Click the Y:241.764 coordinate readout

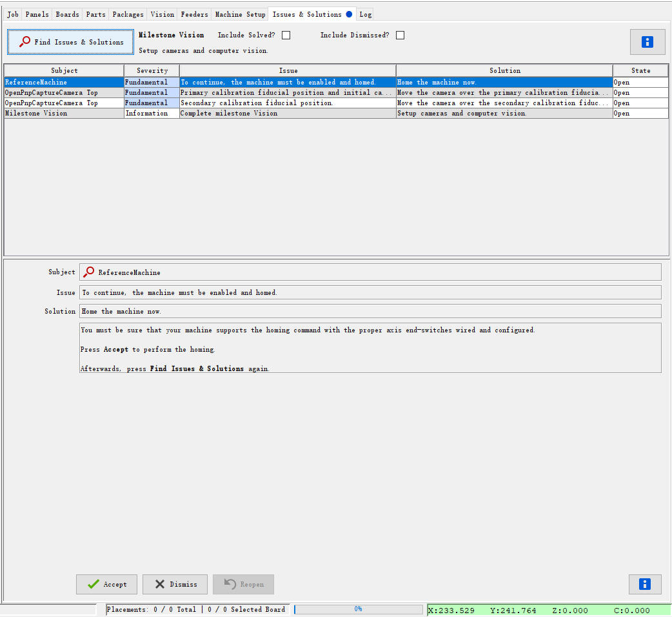tap(513, 610)
